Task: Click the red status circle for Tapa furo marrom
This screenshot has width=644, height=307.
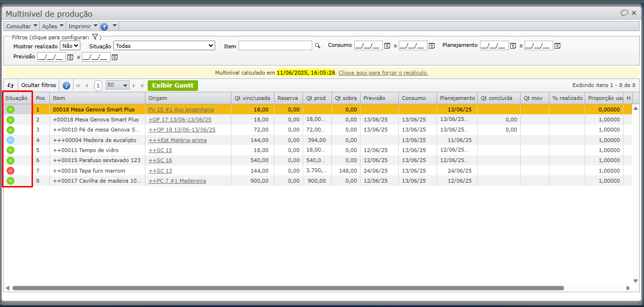Action: pyautogui.click(x=11, y=171)
